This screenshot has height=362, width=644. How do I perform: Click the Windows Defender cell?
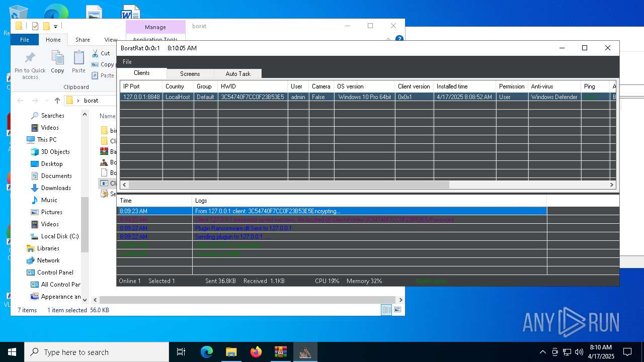(x=554, y=97)
